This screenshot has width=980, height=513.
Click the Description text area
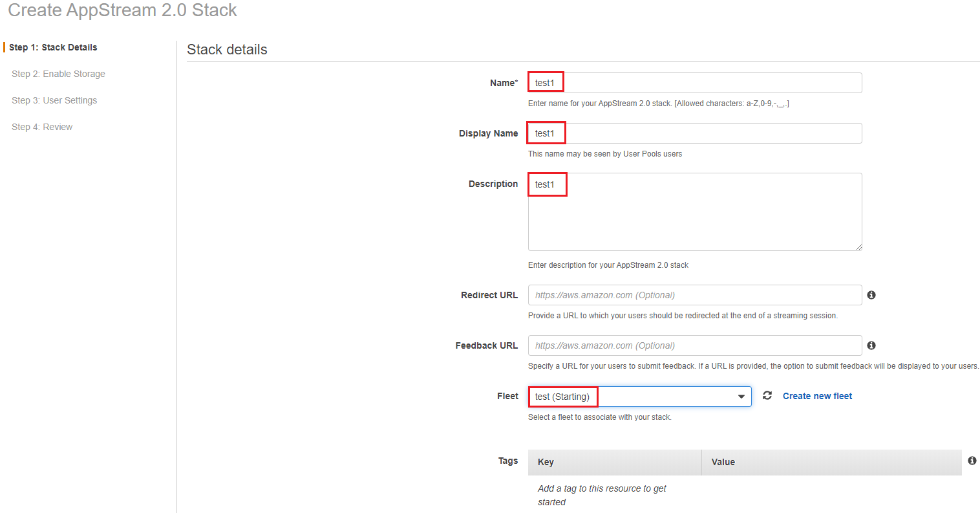tap(695, 212)
